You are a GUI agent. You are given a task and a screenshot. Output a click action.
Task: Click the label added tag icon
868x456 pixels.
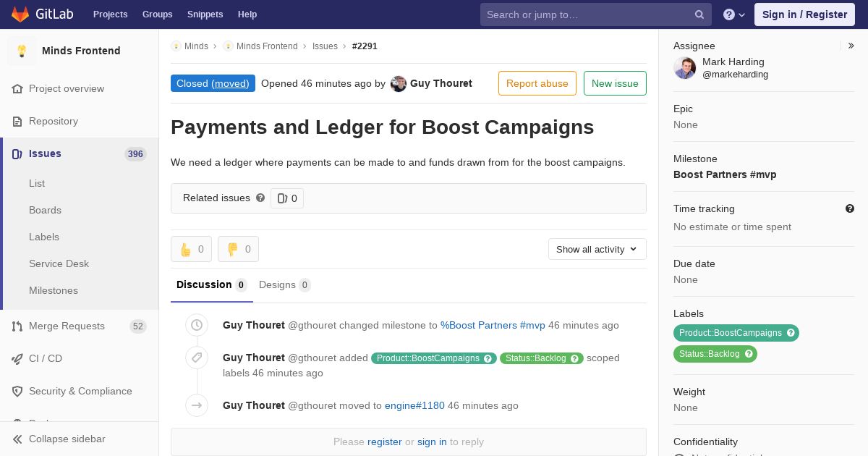tap(197, 358)
